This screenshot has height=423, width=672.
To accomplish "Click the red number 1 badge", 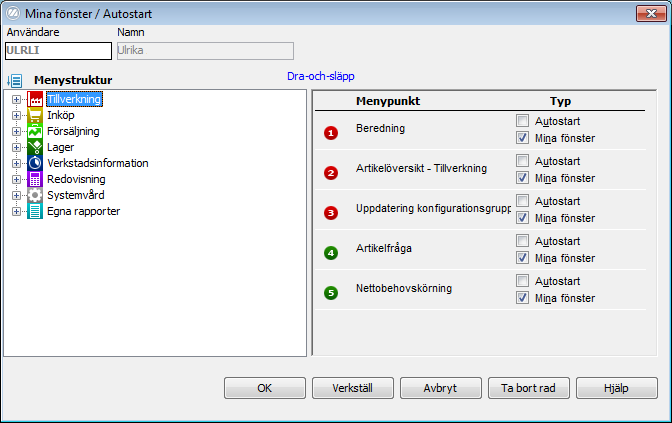I will click(x=331, y=131).
